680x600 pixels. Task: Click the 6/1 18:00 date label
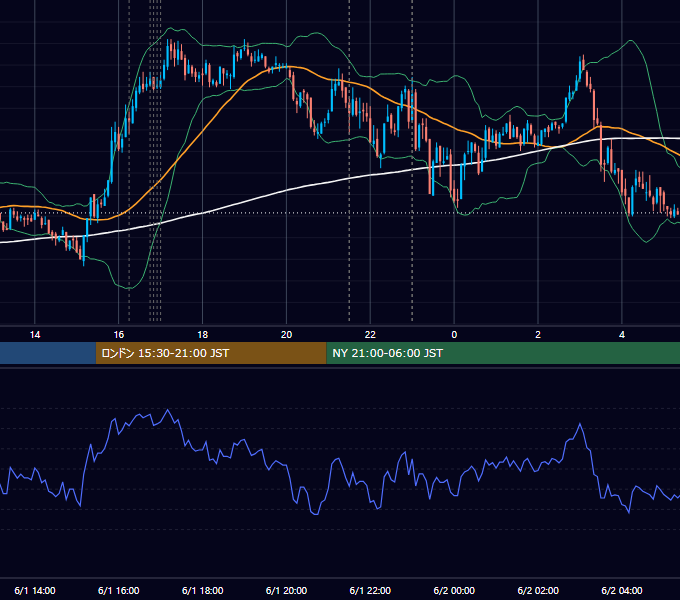coord(203,590)
